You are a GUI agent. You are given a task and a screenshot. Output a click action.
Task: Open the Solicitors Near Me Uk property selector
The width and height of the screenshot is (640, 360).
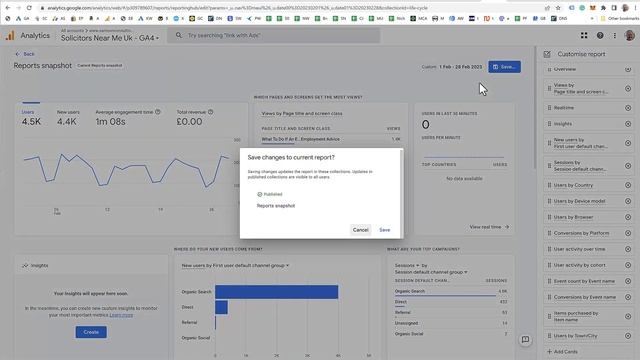(x=110, y=38)
